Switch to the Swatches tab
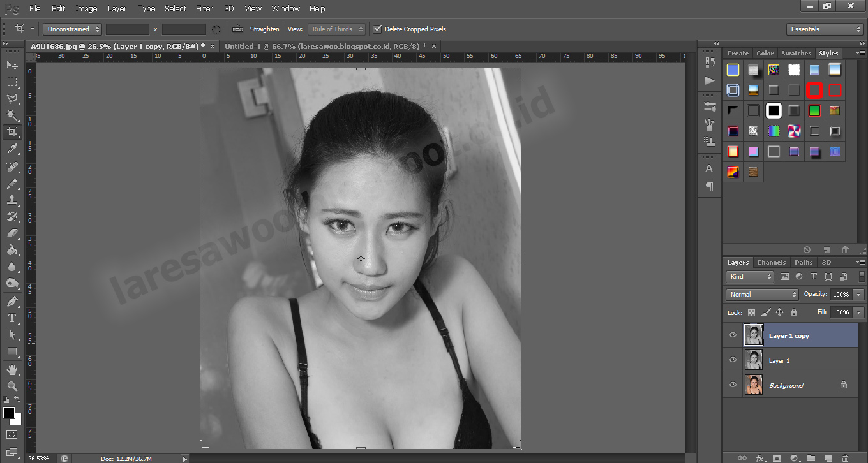The width and height of the screenshot is (868, 463). [x=796, y=54]
